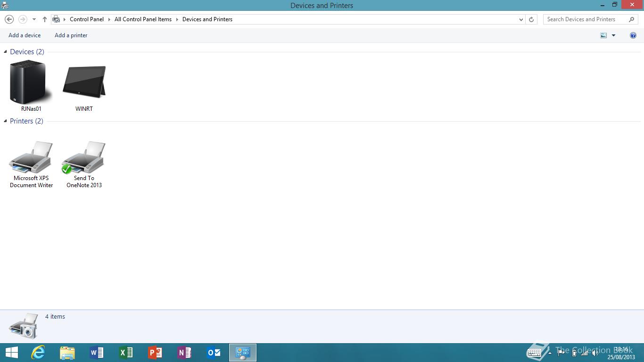The image size is (644, 362).
Task: Open File Explorer from the taskbar
Action: tap(67, 353)
